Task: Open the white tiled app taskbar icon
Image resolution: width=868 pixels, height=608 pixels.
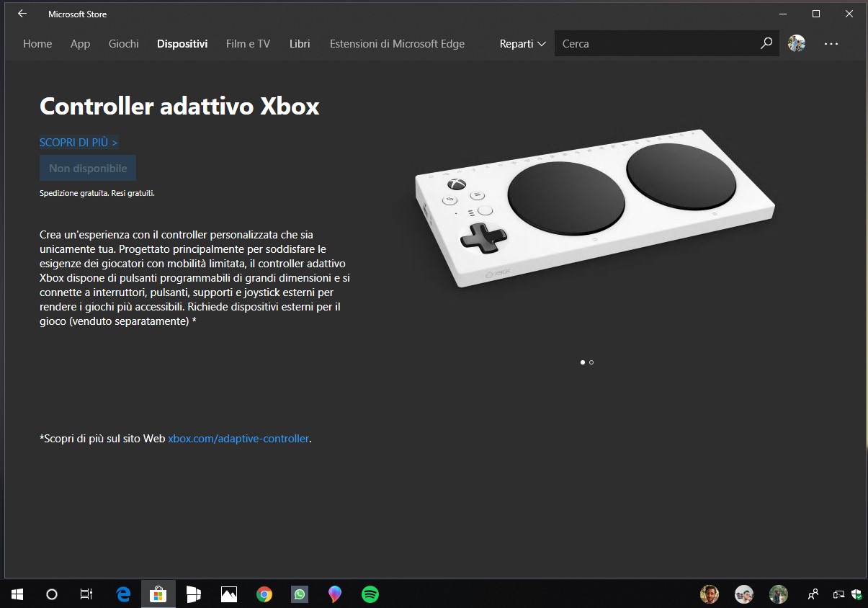Action: [x=194, y=594]
